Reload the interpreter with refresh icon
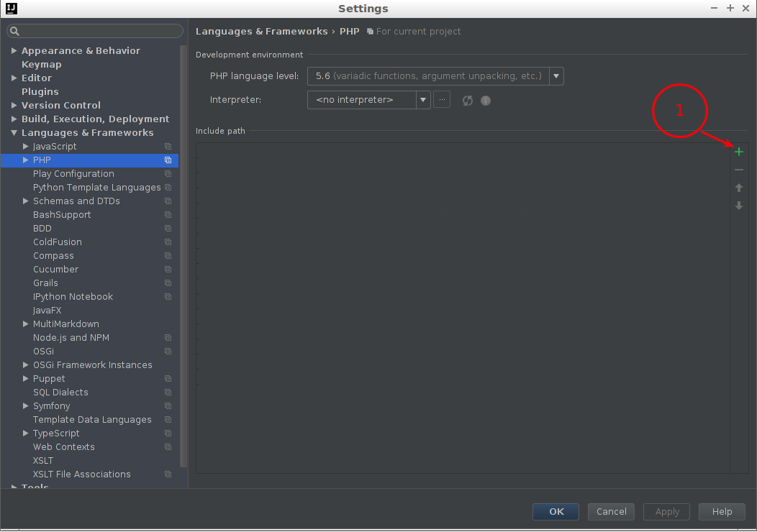 [467, 101]
